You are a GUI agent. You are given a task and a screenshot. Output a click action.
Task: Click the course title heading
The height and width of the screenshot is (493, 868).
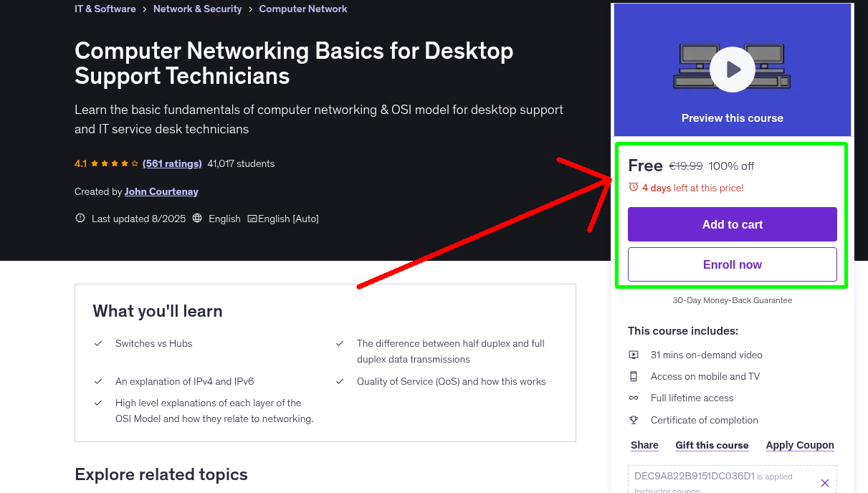click(x=294, y=63)
